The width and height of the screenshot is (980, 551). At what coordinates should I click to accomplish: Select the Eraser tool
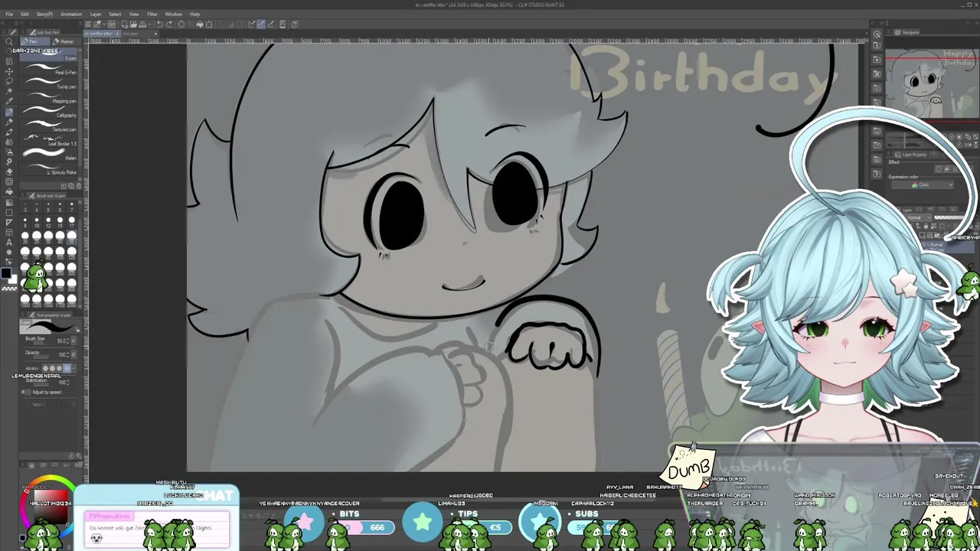9,171
